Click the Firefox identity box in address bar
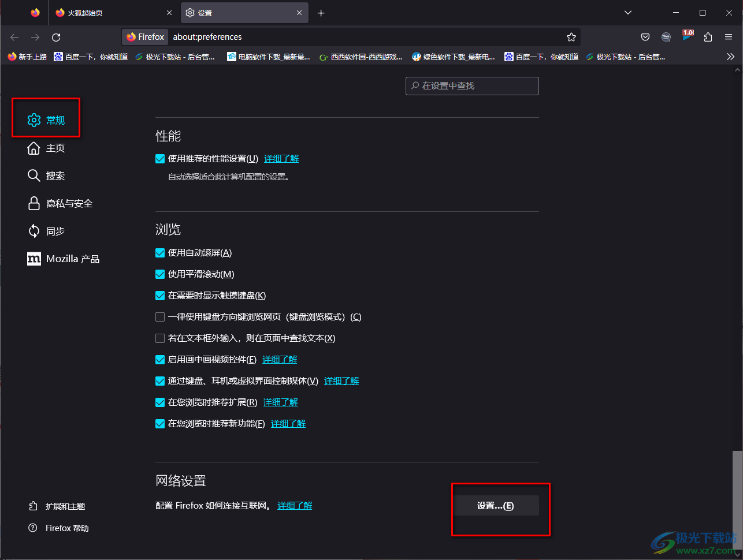The width and height of the screenshot is (743, 560). point(146,37)
